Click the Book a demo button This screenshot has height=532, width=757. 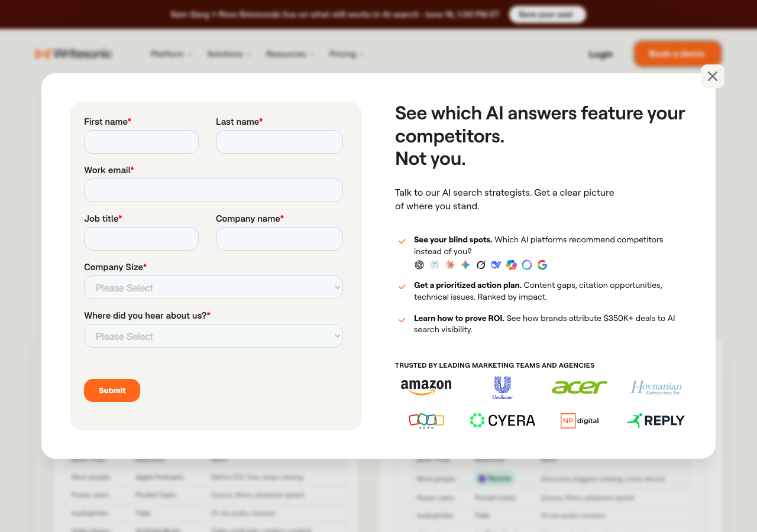tap(677, 54)
